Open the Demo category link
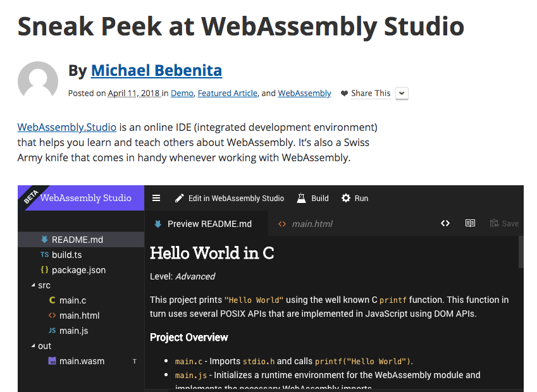The image size is (537, 392). 182,93
